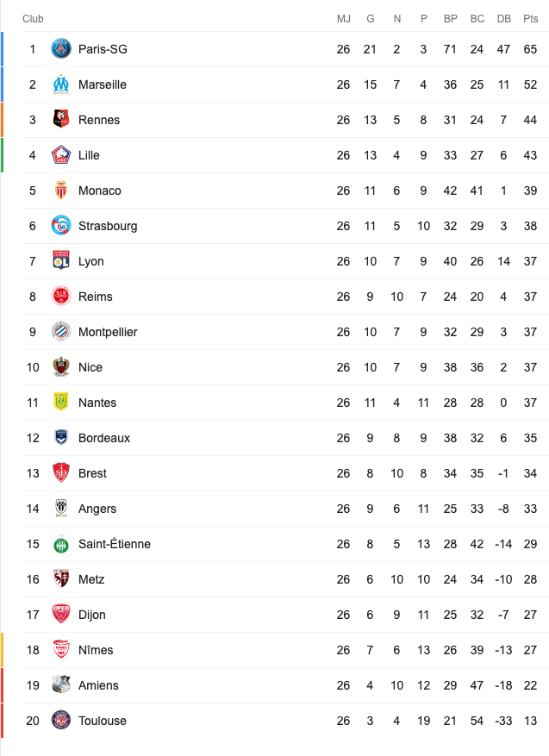The image size is (549, 756).
Task: Click the DB column header
Action: click(x=503, y=19)
